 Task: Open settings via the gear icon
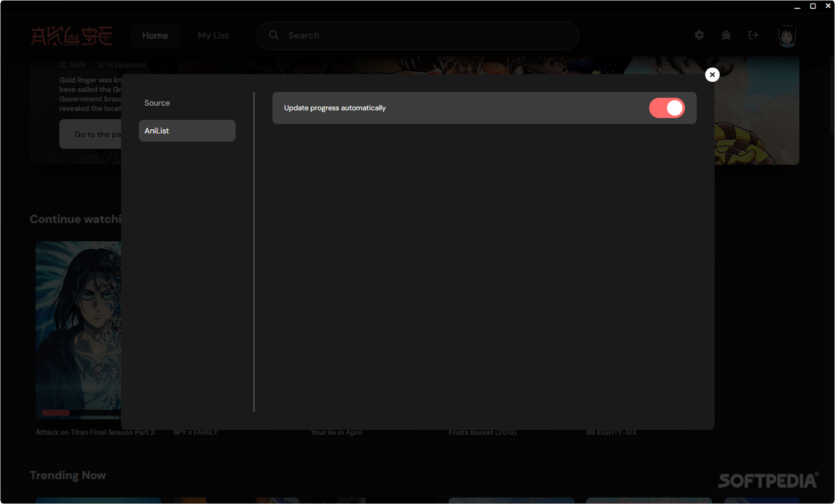click(x=699, y=35)
